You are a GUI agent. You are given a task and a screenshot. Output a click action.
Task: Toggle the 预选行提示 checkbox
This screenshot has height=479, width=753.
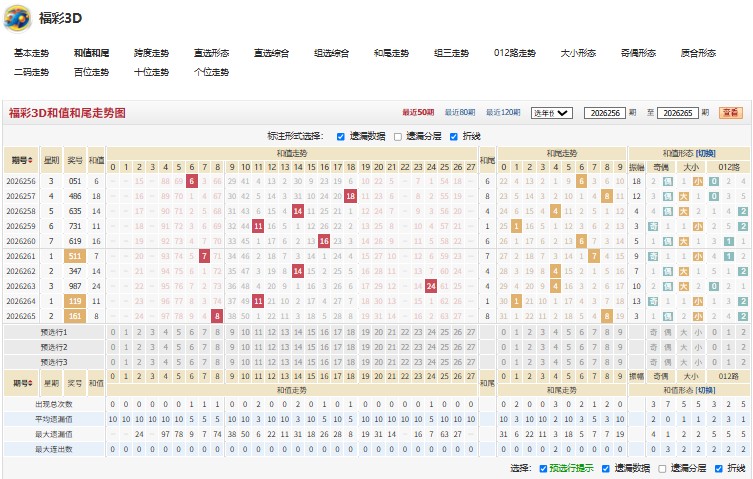(x=543, y=468)
